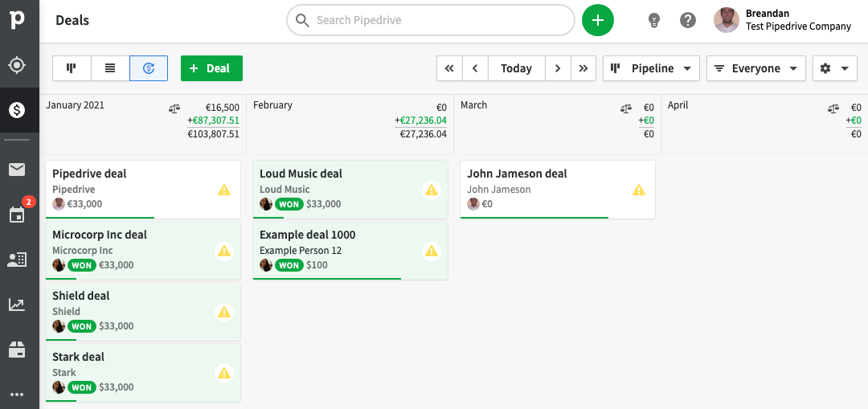Open Activities calendar with 2 notifications
This screenshot has height=409, width=868.
click(17, 214)
